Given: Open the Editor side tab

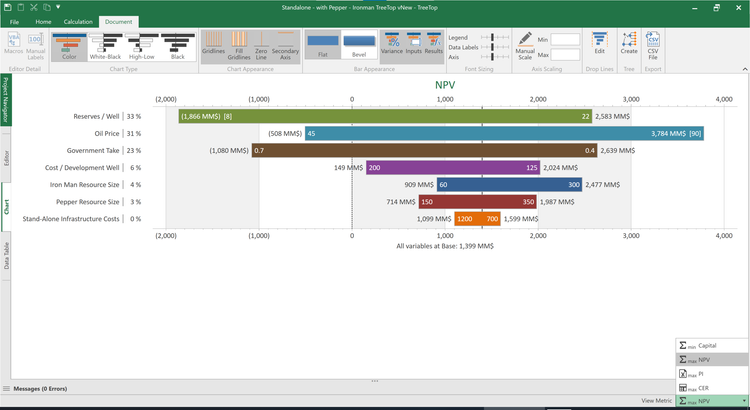Looking at the screenshot, I should [x=6, y=158].
